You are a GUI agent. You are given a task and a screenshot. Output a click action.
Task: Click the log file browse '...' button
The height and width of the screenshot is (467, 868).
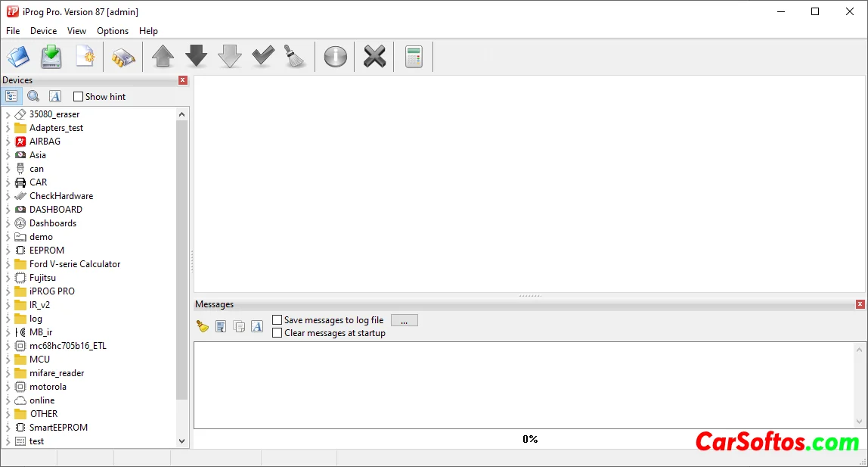click(404, 321)
